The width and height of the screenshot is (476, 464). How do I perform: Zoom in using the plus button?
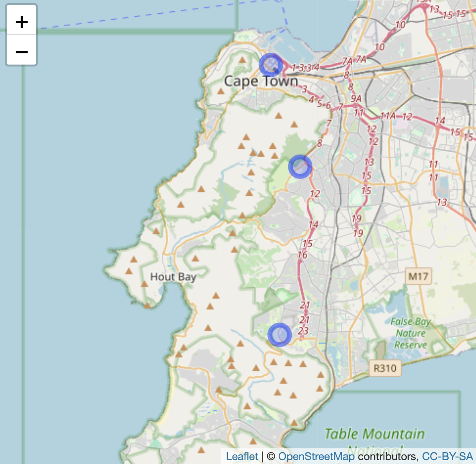(21, 22)
